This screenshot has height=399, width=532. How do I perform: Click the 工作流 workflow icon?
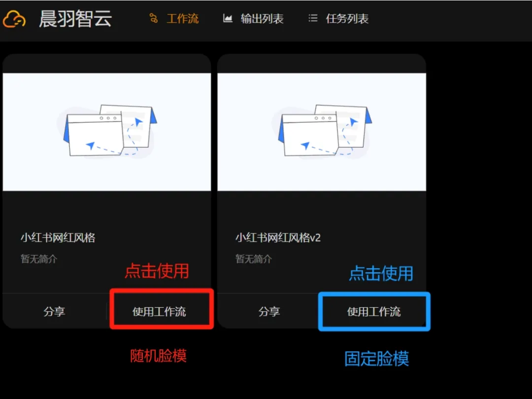[154, 18]
